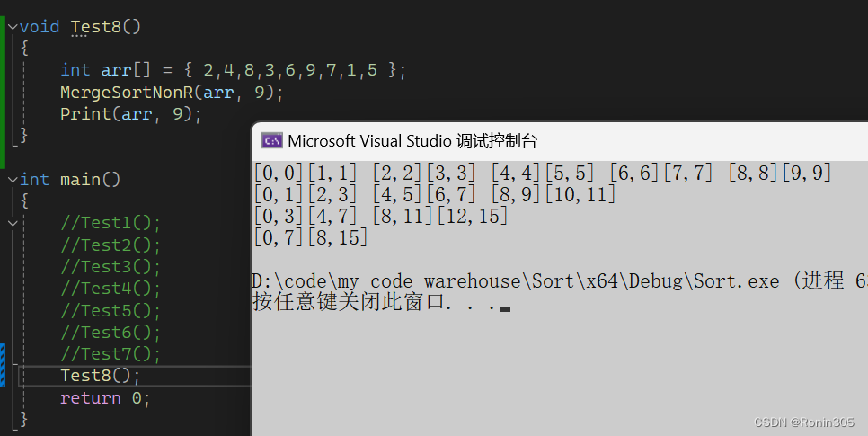Click the CSDN @Ronin305 watermark
This screenshot has height=436, width=868.
(x=803, y=423)
